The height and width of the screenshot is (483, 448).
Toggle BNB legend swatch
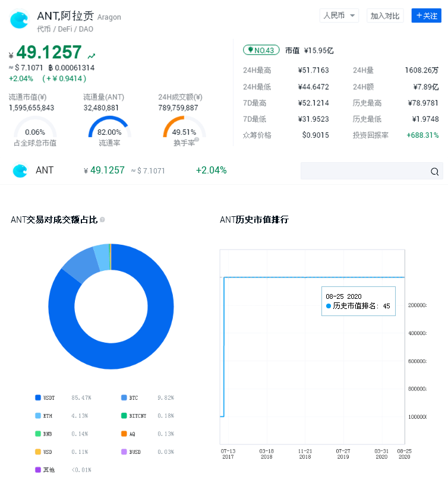(x=38, y=434)
